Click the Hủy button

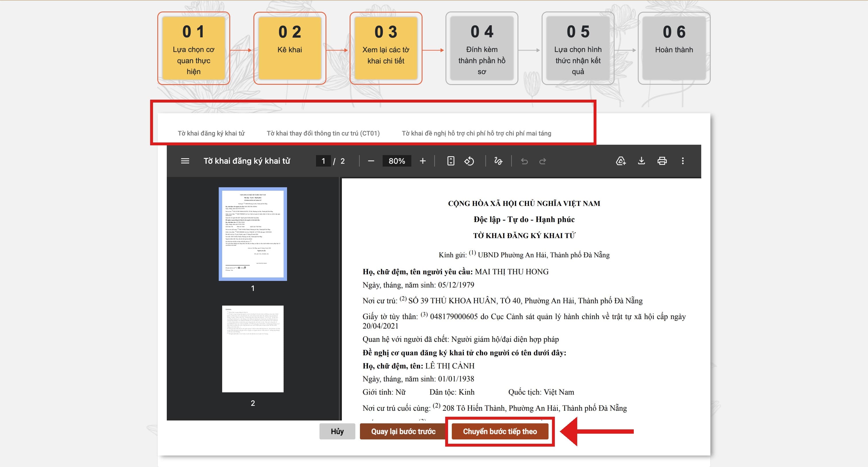coord(337,431)
